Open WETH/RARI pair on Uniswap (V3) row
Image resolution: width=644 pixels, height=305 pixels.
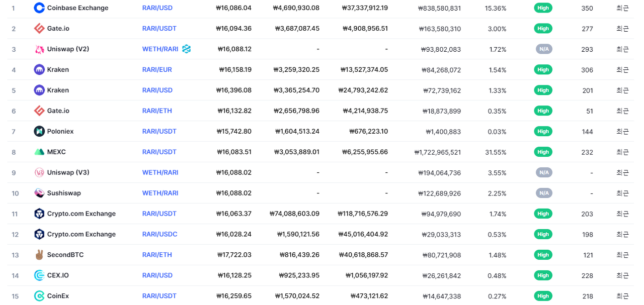click(160, 173)
